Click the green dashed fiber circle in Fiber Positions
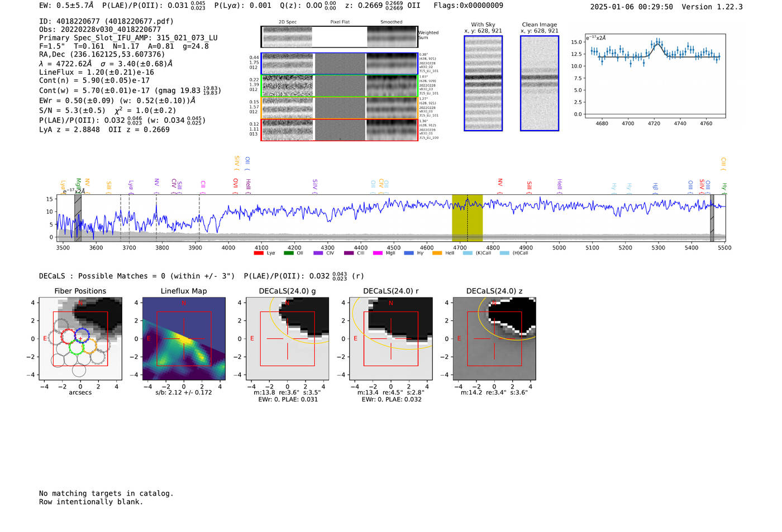The width and height of the screenshot is (782, 532). tap(76, 348)
